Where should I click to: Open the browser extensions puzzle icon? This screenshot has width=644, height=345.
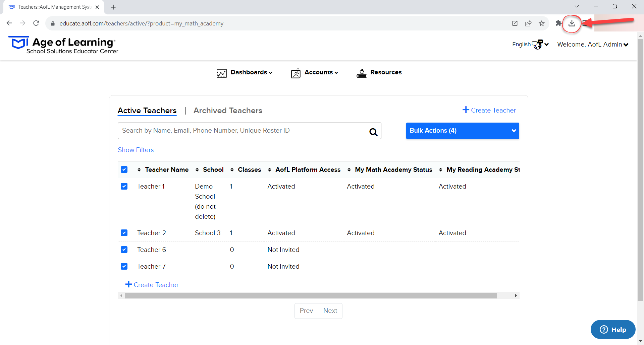click(x=558, y=23)
